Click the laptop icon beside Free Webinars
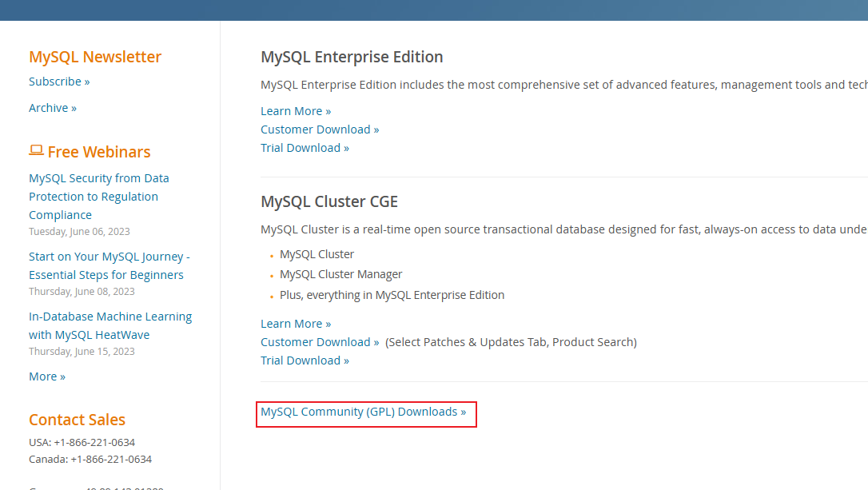Screen dimensions: 868x490 coord(36,150)
